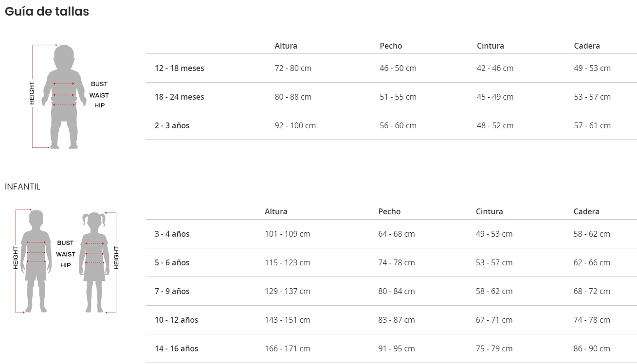637x364 pixels.
Task: Click the Pecho header in baby table
Action: [391, 46]
